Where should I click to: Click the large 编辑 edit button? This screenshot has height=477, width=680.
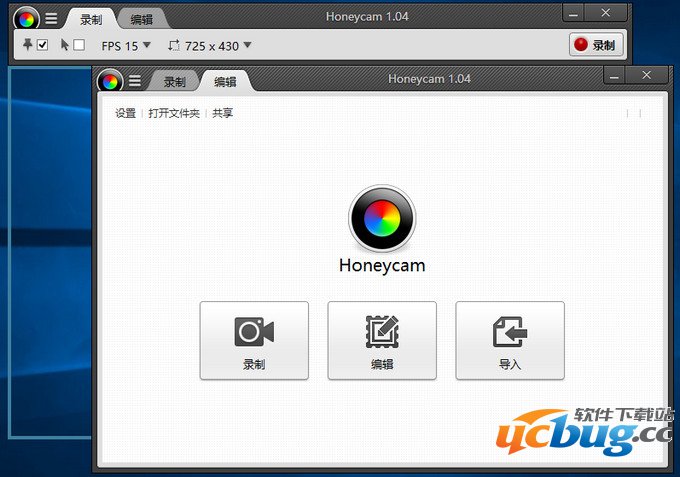click(x=382, y=340)
